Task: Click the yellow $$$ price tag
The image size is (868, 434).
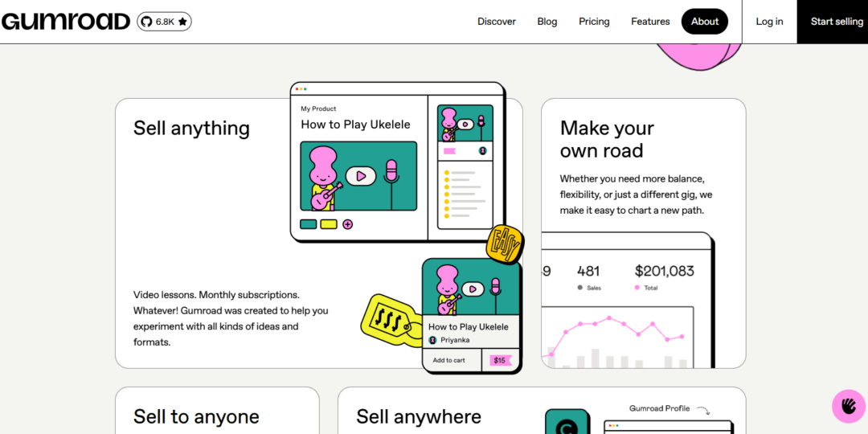Action: [391, 321]
